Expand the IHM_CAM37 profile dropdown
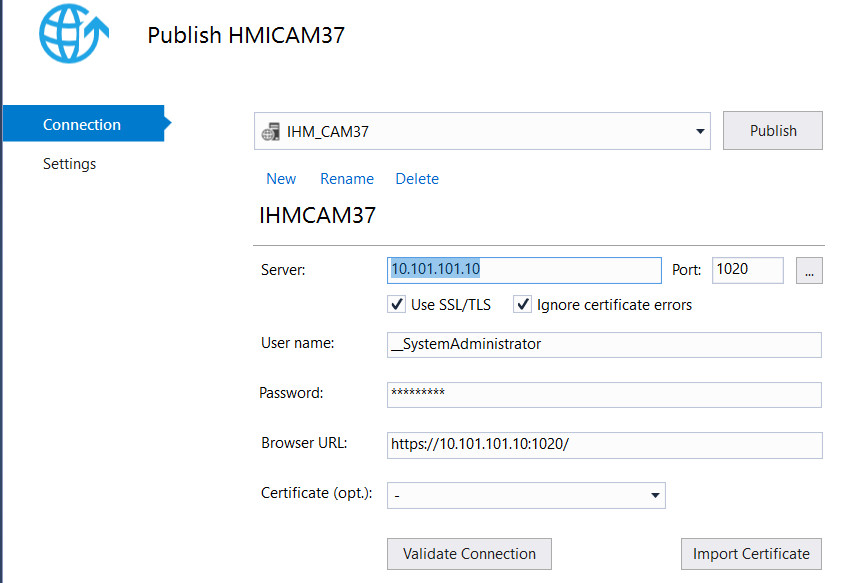 tap(697, 131)
